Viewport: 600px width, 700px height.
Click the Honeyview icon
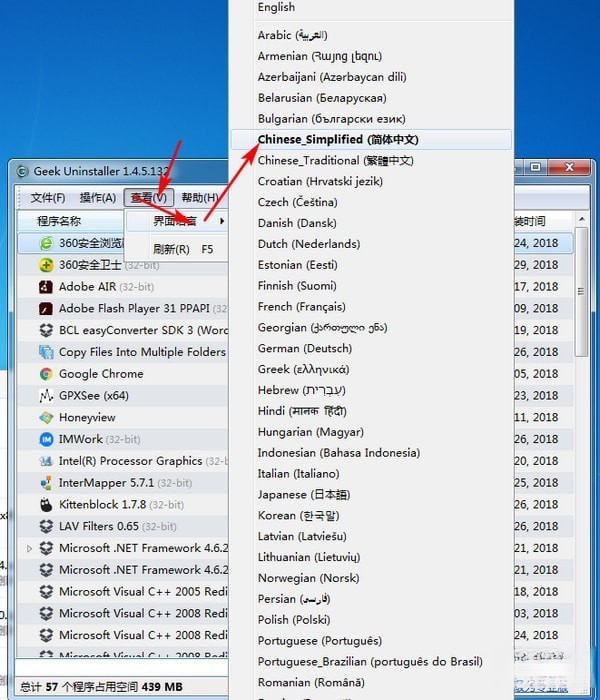coord(46,417)
